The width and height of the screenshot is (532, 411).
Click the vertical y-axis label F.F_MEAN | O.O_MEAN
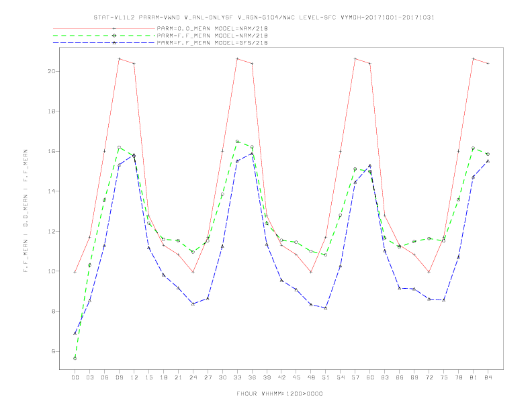coord(26,211)
